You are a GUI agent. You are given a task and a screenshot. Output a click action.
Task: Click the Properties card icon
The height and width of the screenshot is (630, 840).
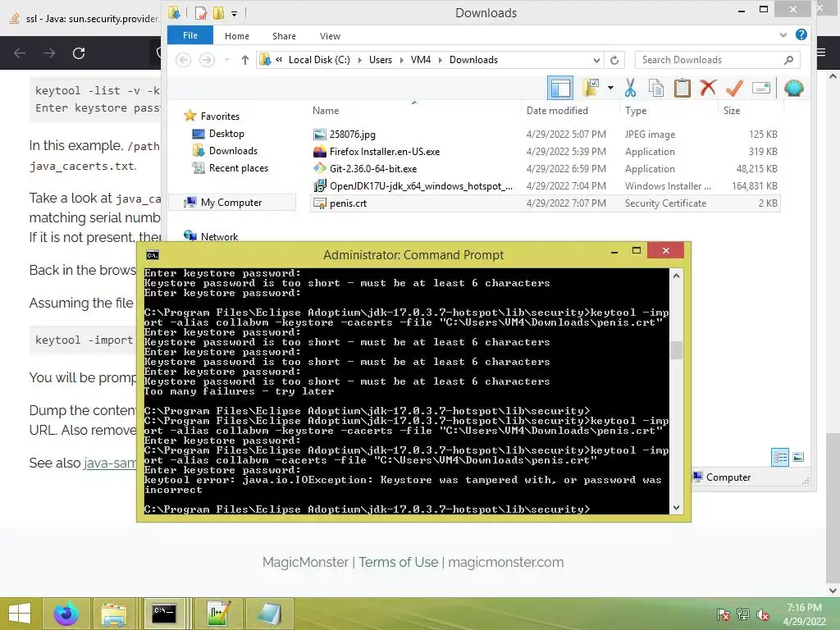pos(760,88)
